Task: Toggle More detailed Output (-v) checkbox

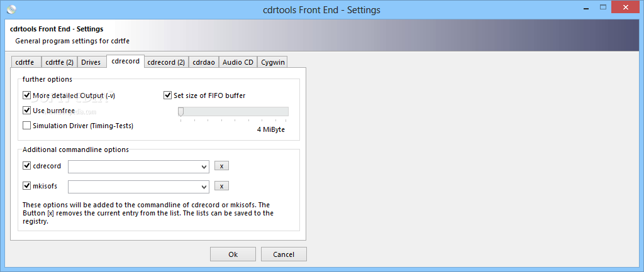Action: pos(27,95)
